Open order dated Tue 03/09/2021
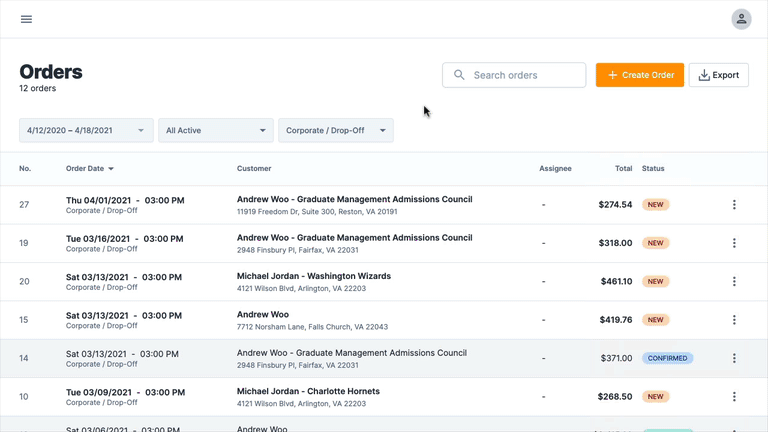Image resolution: width=768 pixels, height=432 pixels. pos(125,392)
